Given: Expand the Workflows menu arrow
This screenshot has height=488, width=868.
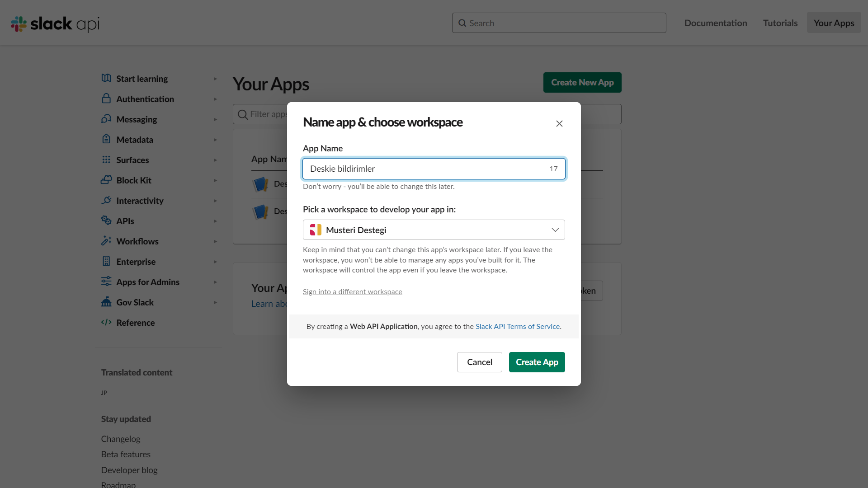Looking at the screenshot, I should tap(215, 241).
